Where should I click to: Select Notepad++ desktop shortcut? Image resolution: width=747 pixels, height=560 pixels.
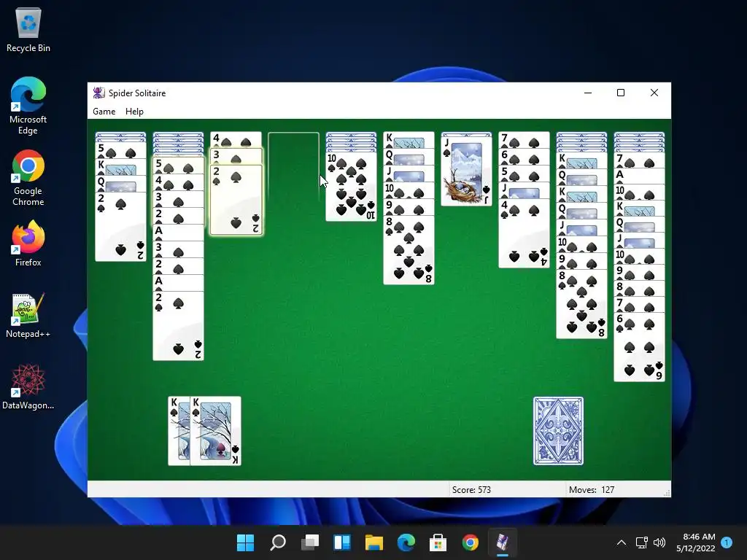[x=28, y=316]
